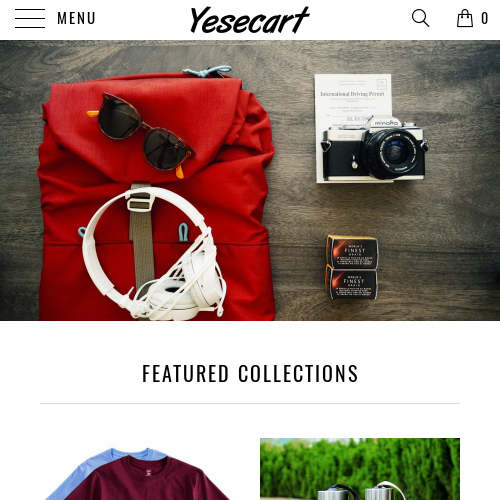Screen dimensions: 500x500
Task: Open search with magnifying glass icon
Action: [x=420, y=18]
